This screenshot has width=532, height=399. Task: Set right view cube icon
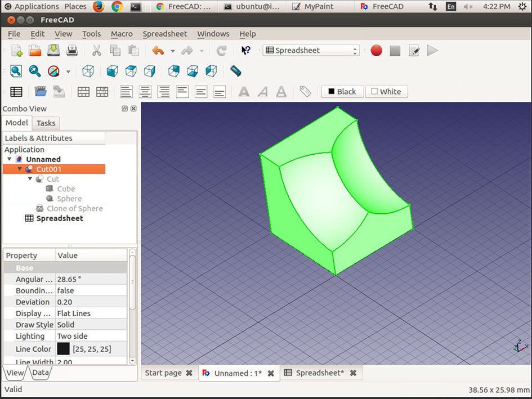click(150, 71)
